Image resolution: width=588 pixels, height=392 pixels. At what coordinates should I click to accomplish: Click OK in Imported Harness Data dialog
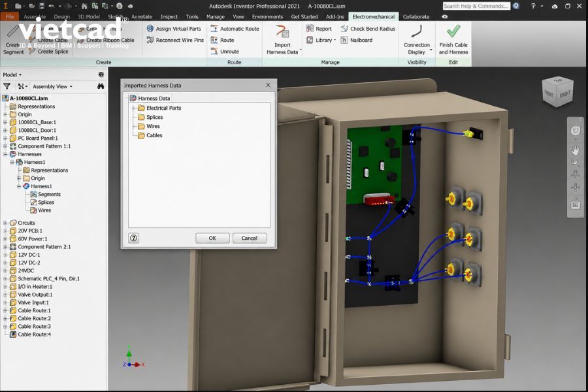[x=212, y=238]
